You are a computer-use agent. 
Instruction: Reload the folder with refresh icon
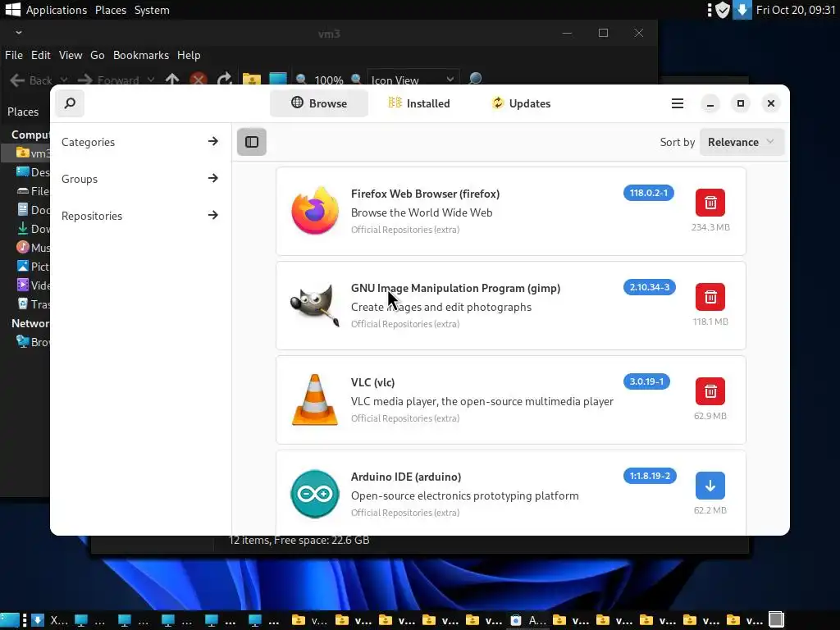pos(225,80)
